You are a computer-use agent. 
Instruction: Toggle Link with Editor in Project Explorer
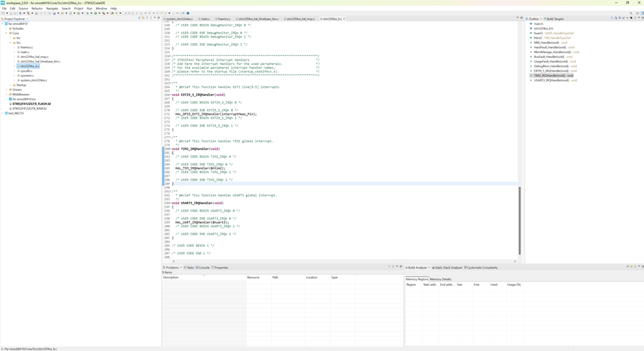coord(143,18)
